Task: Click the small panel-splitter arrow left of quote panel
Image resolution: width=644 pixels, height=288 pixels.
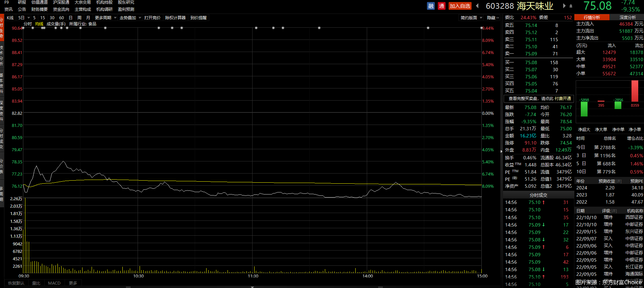Action: [x=501, y=151]
